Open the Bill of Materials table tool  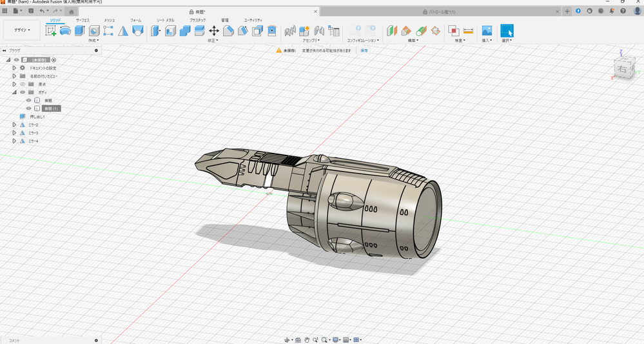click(x=334, y=31)
